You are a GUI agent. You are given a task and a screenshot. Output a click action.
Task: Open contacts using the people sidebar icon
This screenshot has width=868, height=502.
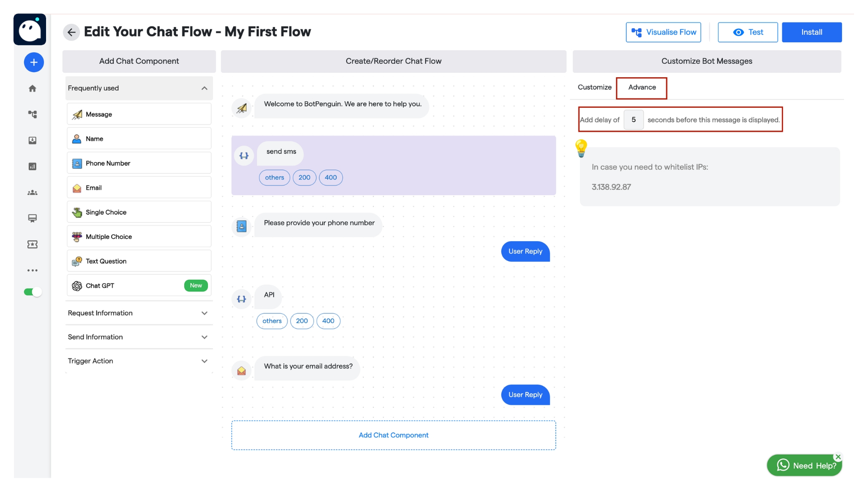[33, 192]
